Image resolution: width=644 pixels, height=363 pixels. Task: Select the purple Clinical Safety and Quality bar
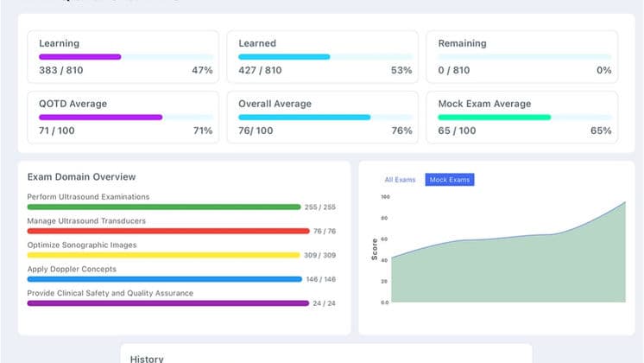click(168, 303)
